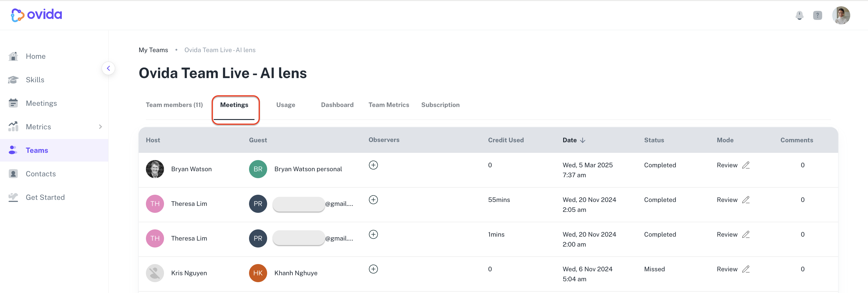This screenshot has width=868, height=293.
Task: Click host name Kris Nguyen
Action: 189,273
